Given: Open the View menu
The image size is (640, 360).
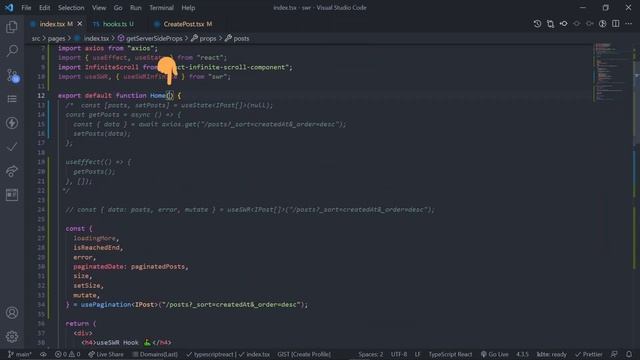Looking at the screenshot, I should pos(99,8).
